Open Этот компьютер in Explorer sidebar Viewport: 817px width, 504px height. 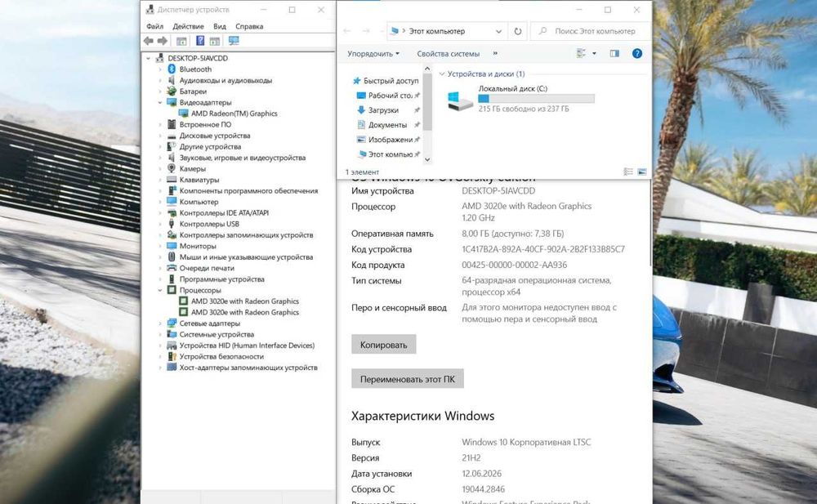(x=387, y=154)
